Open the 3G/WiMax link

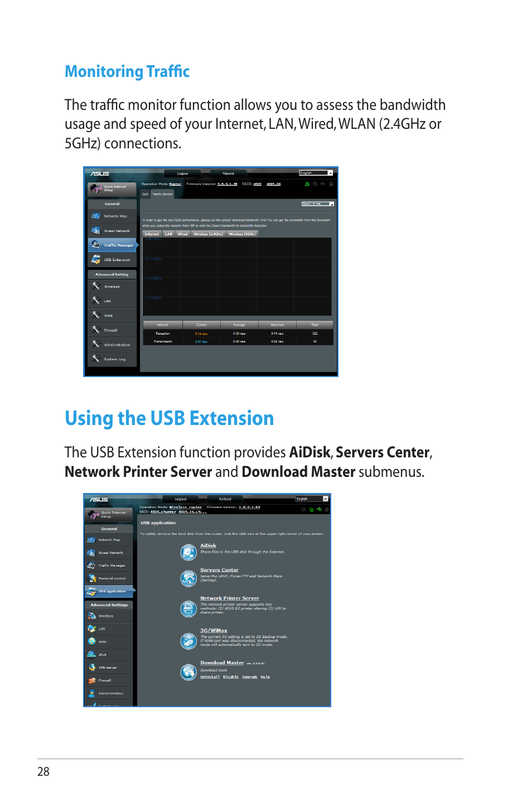[x=214, y=631]
